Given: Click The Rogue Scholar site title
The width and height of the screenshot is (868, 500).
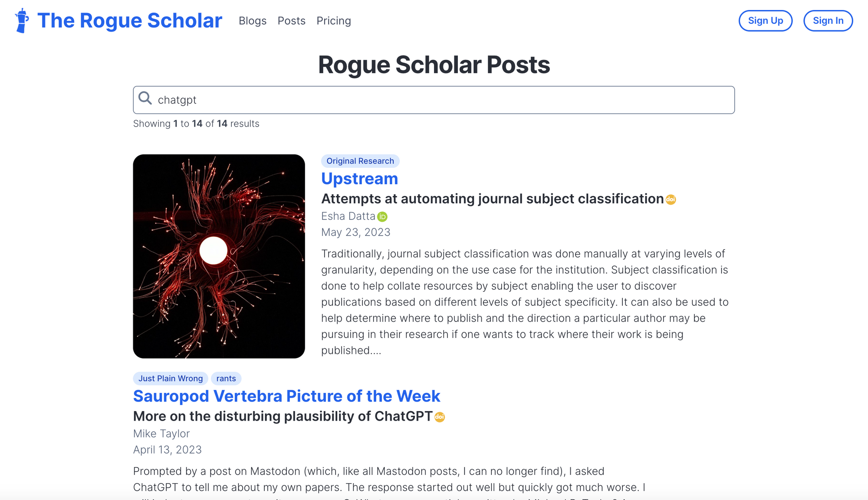Looking at the screenshot, I should click(130, 21).
